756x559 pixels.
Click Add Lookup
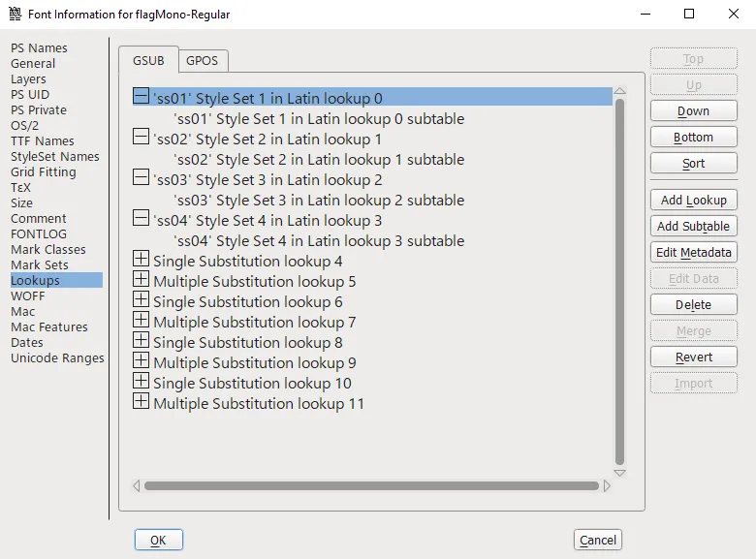[693, 200]
